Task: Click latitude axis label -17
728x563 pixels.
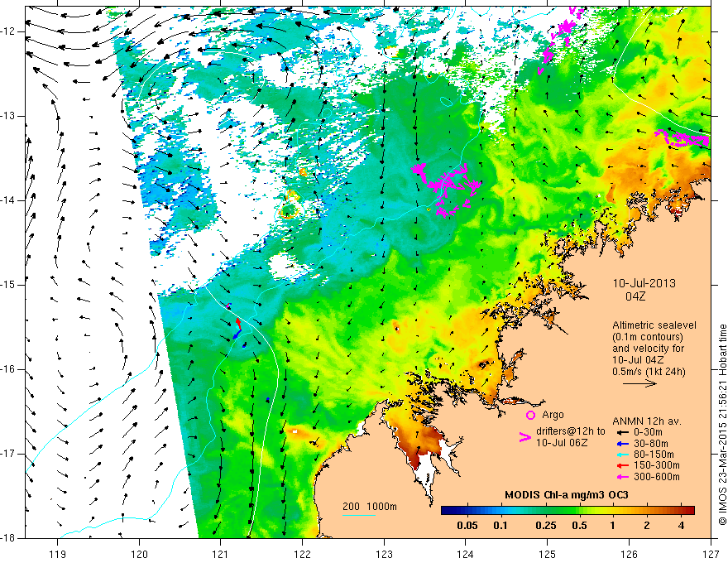Action: pos(9,454)
